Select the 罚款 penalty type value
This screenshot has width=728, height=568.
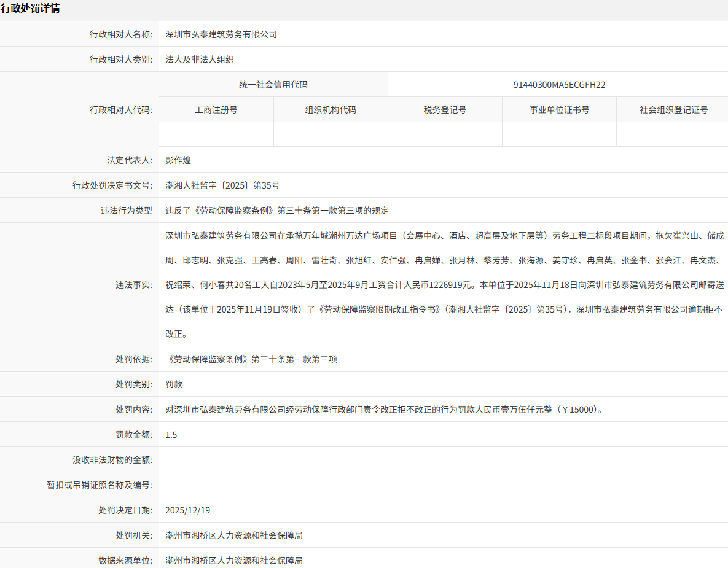pos(174,384)
